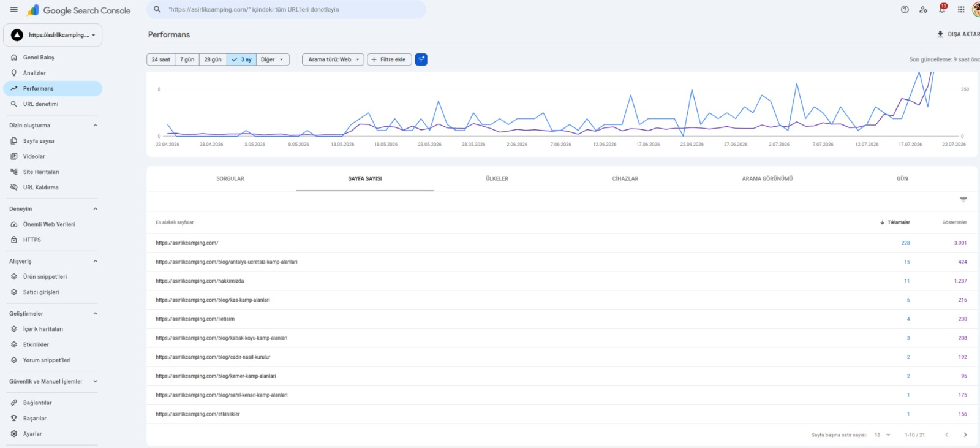Viewport: 980px width, 448px height.
Task: Select the 7 gün date range
Action: point(187,59)
